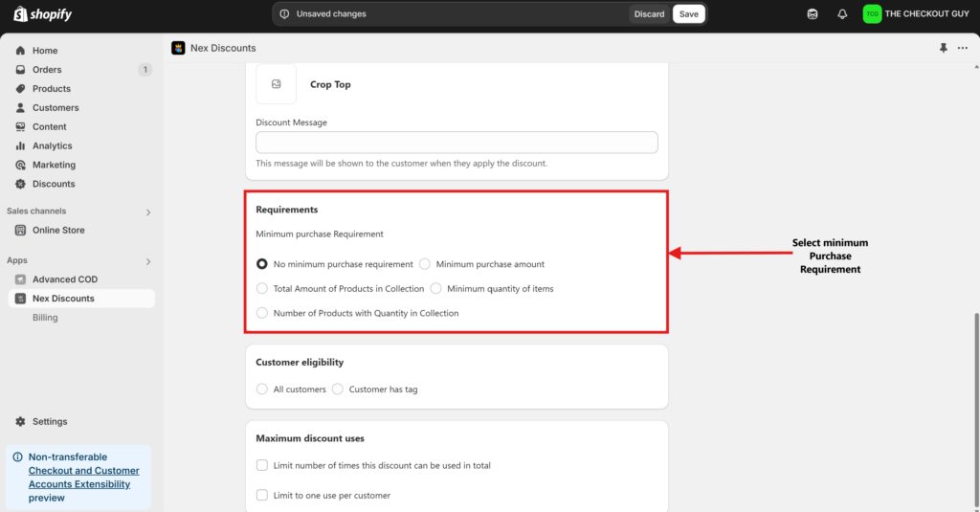
Task: Pin the Nex Discounts app
Action: (943, 48)
